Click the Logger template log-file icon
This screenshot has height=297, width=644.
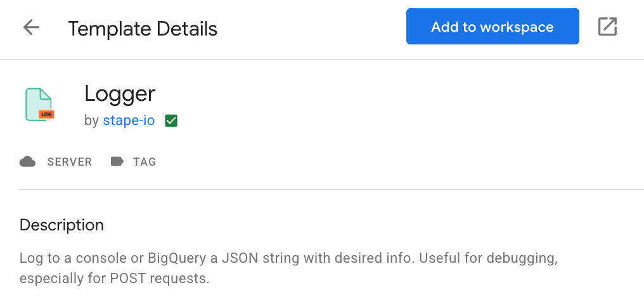[x=37, y=103]
